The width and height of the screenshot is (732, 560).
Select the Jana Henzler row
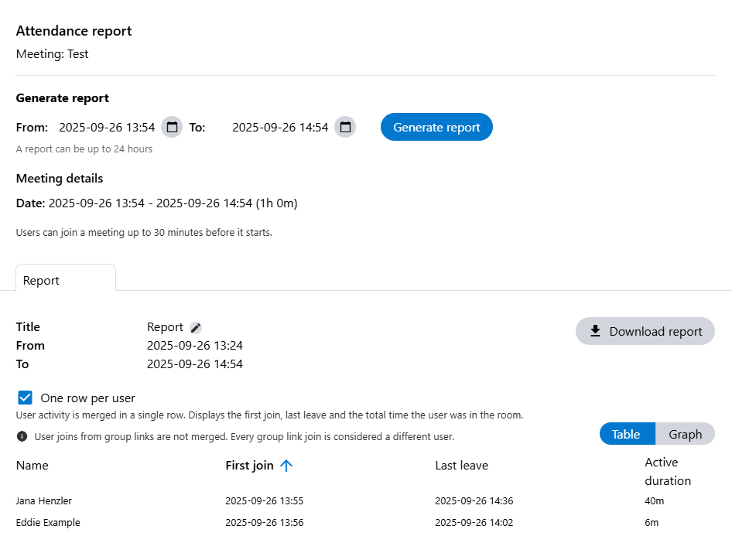pyautogui.click(x=44, y=500)
